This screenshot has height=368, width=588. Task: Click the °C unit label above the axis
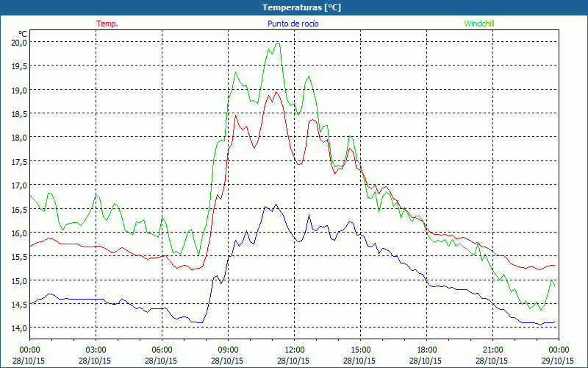click(x=23, y=34)
